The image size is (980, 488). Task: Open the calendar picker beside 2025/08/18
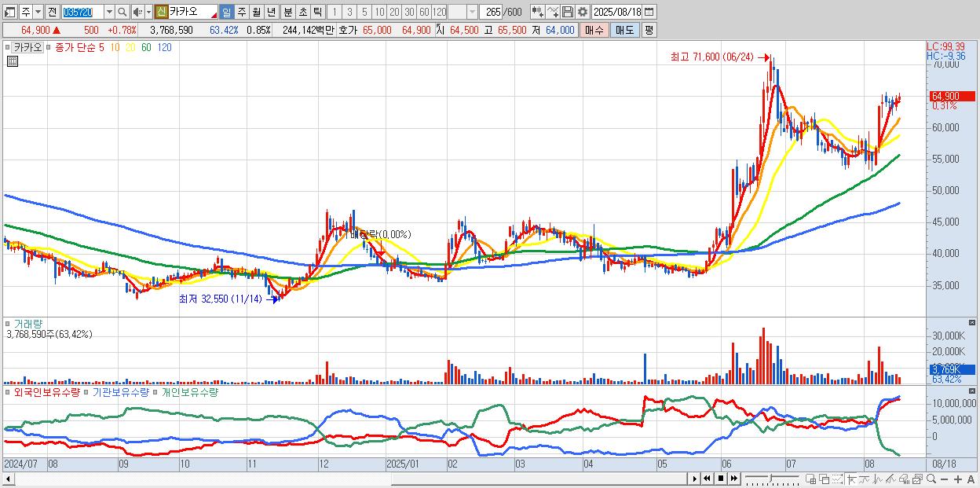click(649, 12)
